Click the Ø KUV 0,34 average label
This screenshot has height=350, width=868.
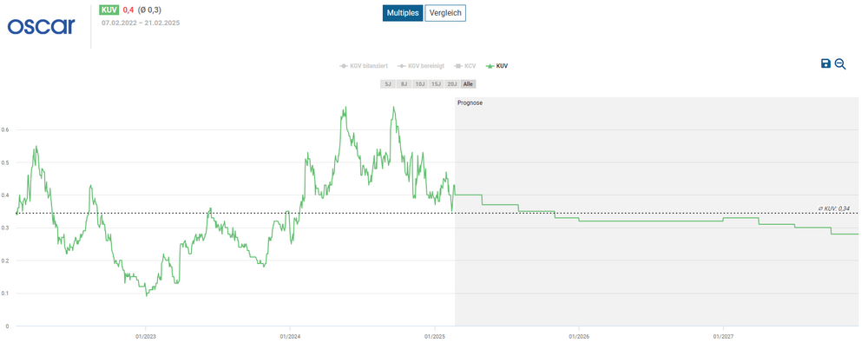[x=833, y=208]
